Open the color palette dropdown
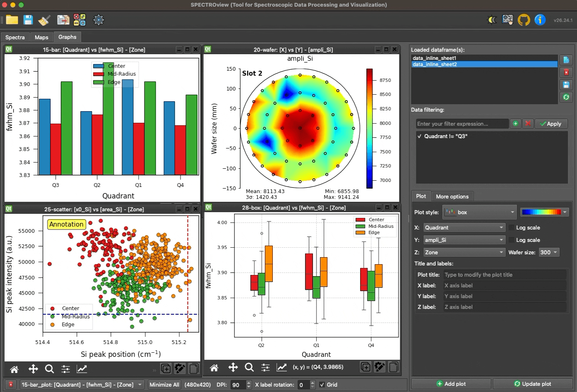The width and height of the screenshot is (577, 392). 545,212
